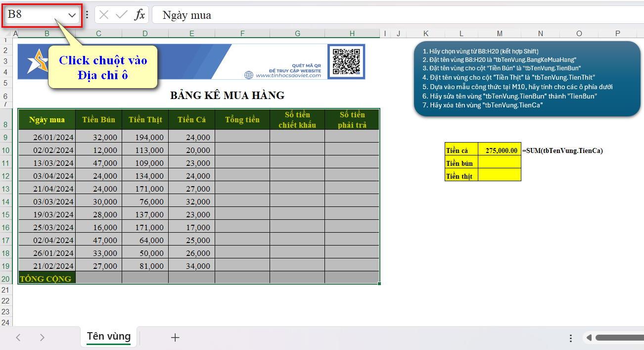Click the previous sheet navigation arrow
Image resolution: width=644 pixels, height=350 pixels.
(x=18, y=338)
